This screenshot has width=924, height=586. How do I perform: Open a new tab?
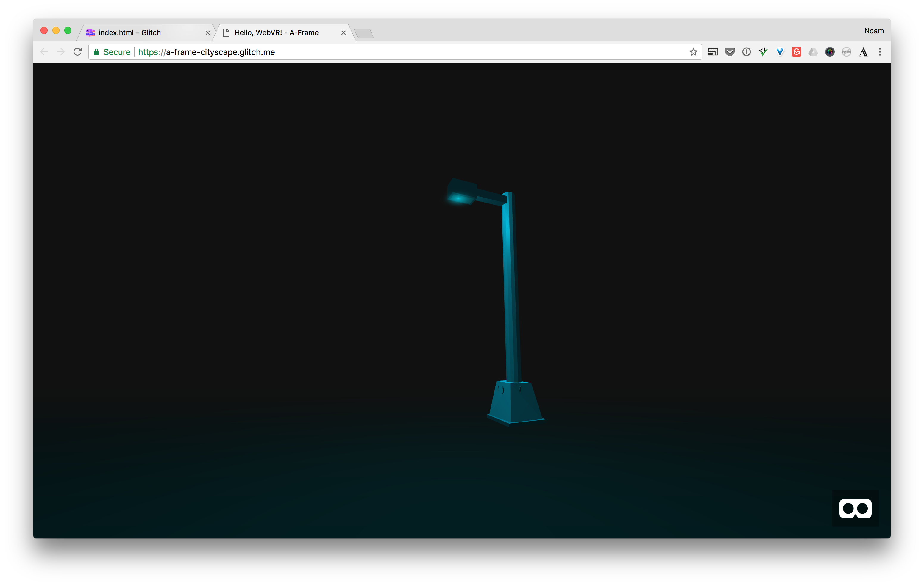(363, 33)
